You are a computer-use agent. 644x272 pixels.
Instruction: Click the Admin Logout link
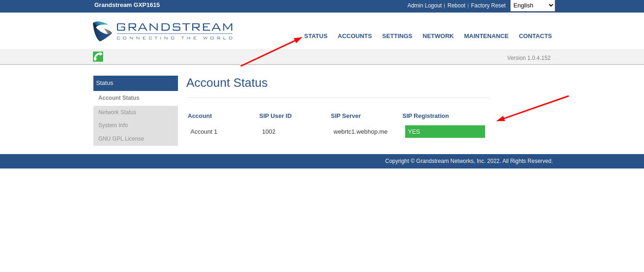pyautogui.click(x=425, y=6)
